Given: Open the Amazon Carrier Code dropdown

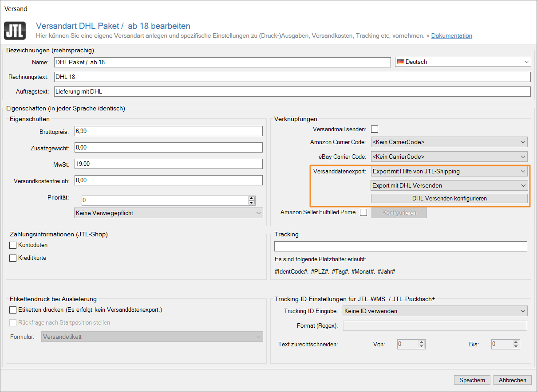Looking at the screenshot, I should [449, 142].
